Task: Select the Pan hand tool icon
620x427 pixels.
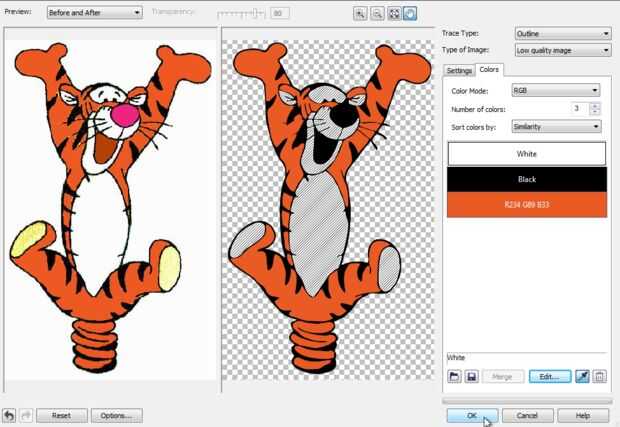Action: pos(410,14)
